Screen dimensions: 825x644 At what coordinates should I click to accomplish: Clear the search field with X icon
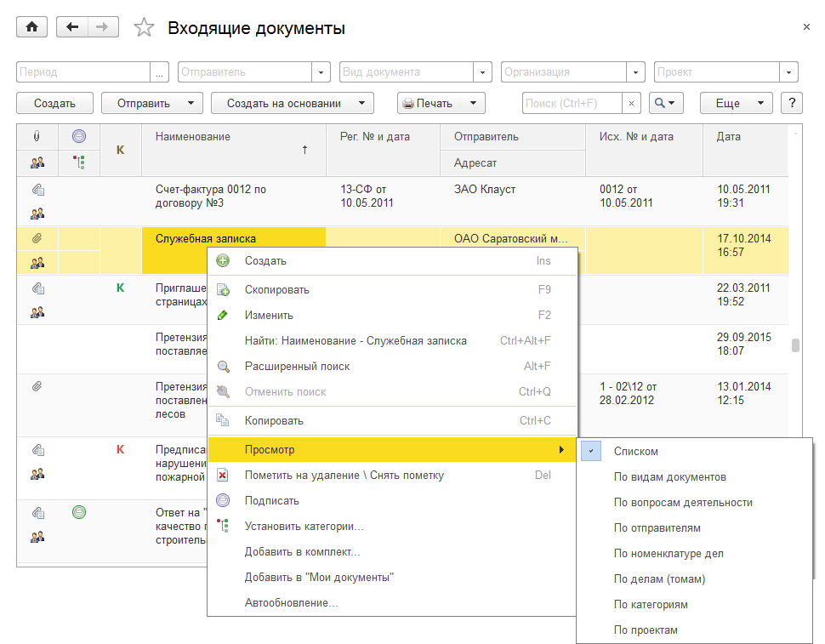coord(631,103)
